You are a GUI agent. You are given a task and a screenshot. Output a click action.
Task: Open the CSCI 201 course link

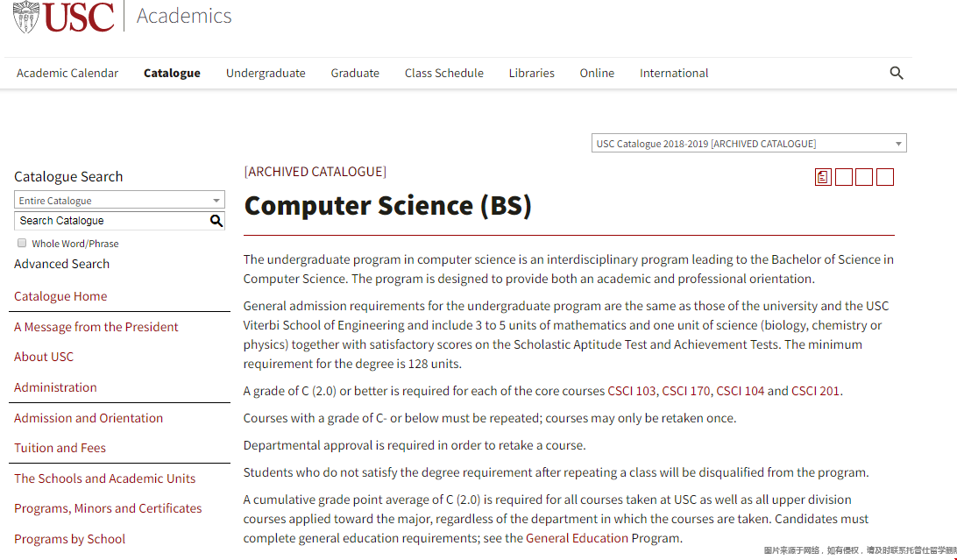815,390
